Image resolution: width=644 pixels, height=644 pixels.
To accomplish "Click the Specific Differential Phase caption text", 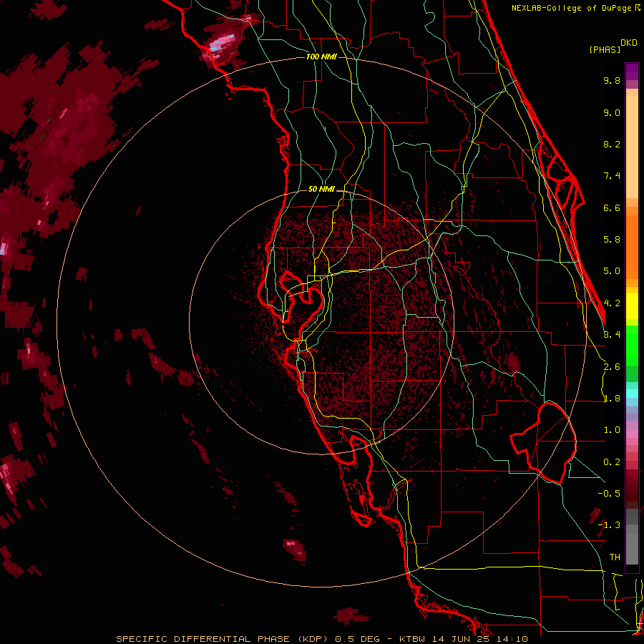I will tap(321, 639).
